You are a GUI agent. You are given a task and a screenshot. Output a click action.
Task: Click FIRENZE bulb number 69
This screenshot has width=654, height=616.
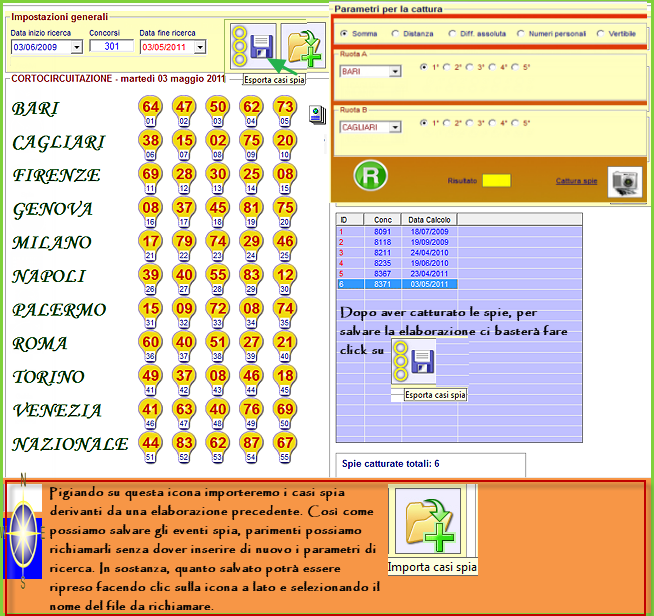pos(150,178)
